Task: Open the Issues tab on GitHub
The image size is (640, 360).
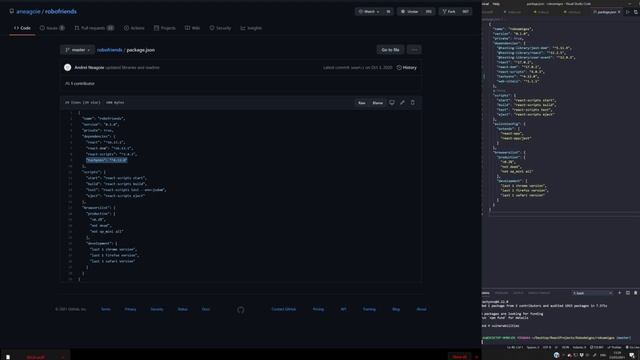Action: click(52, 28)
